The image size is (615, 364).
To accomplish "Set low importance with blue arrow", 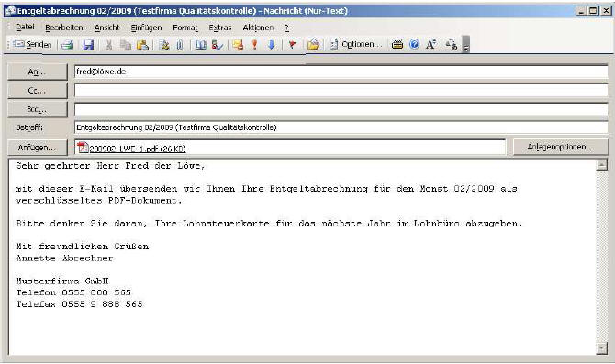I will tap(272, 45).
